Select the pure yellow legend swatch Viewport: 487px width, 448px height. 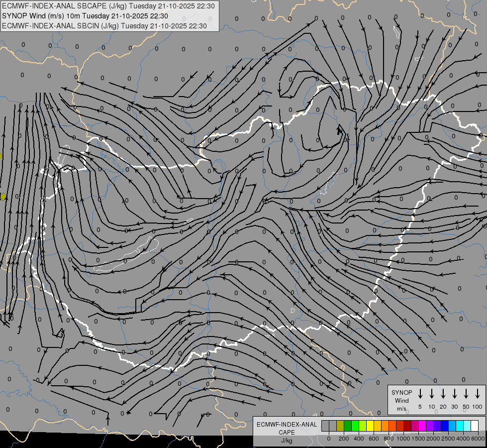pyautogui.click(x=370, y=426)
